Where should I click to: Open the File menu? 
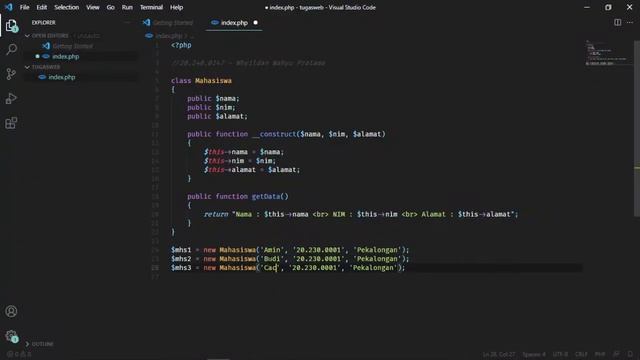tap(24, 7)
